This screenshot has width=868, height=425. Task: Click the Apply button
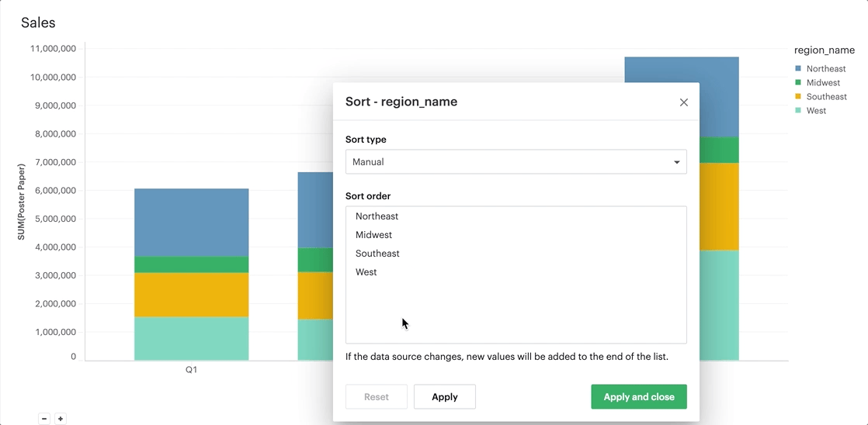444,397
